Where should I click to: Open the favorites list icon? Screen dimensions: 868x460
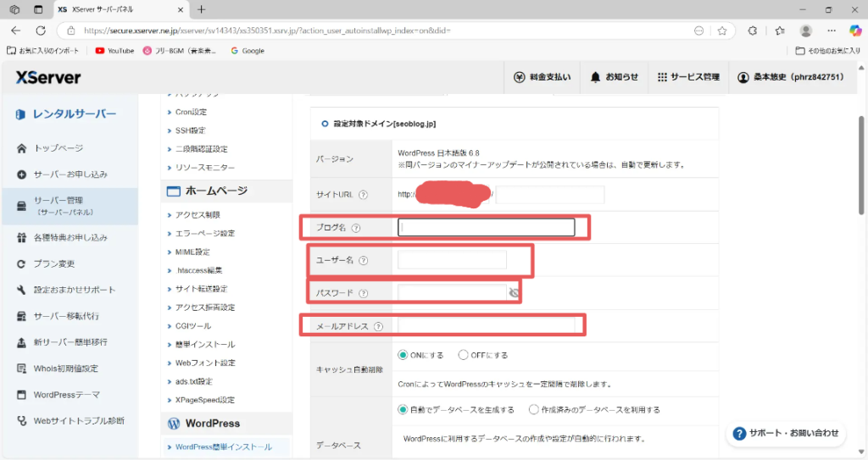pos(780,30)
